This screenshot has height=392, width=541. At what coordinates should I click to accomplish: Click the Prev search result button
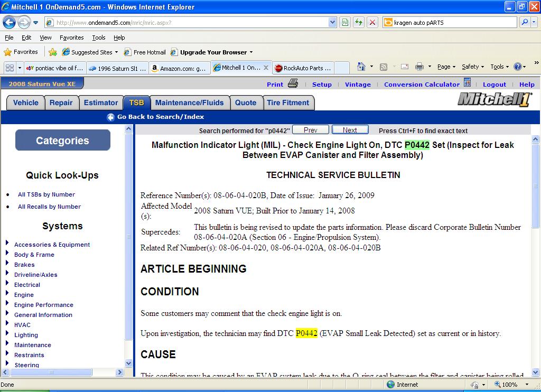pos(311,130)
